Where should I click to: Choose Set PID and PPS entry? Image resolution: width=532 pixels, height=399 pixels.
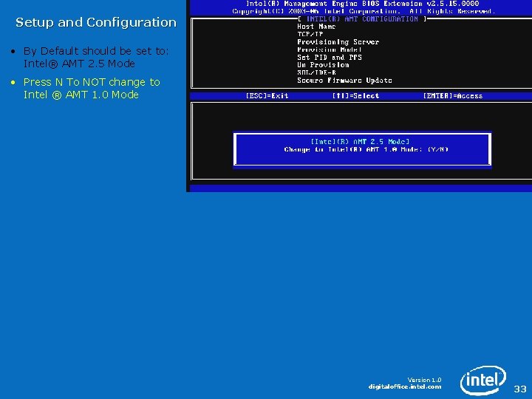tap(329, 58)
